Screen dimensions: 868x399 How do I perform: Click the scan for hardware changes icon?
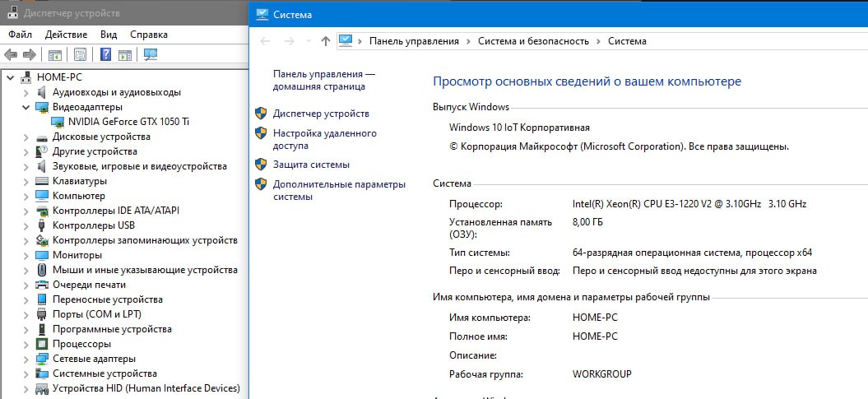tap(151, 55)
